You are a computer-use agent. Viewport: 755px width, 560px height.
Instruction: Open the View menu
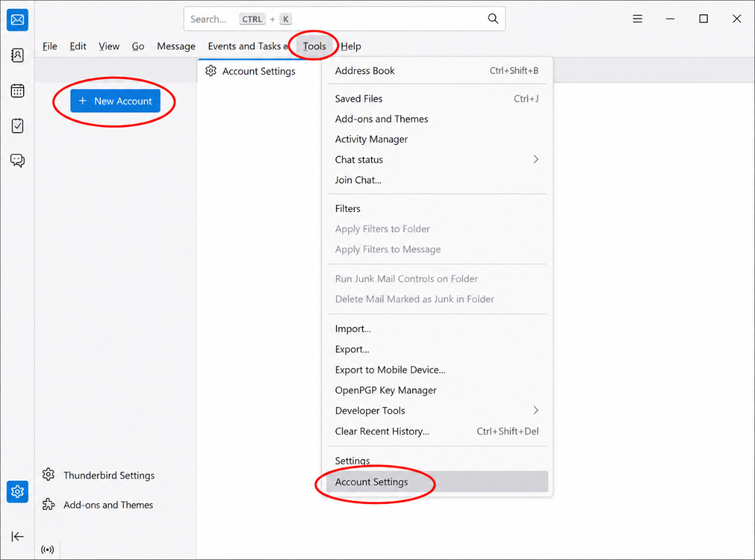pos(109,46)
